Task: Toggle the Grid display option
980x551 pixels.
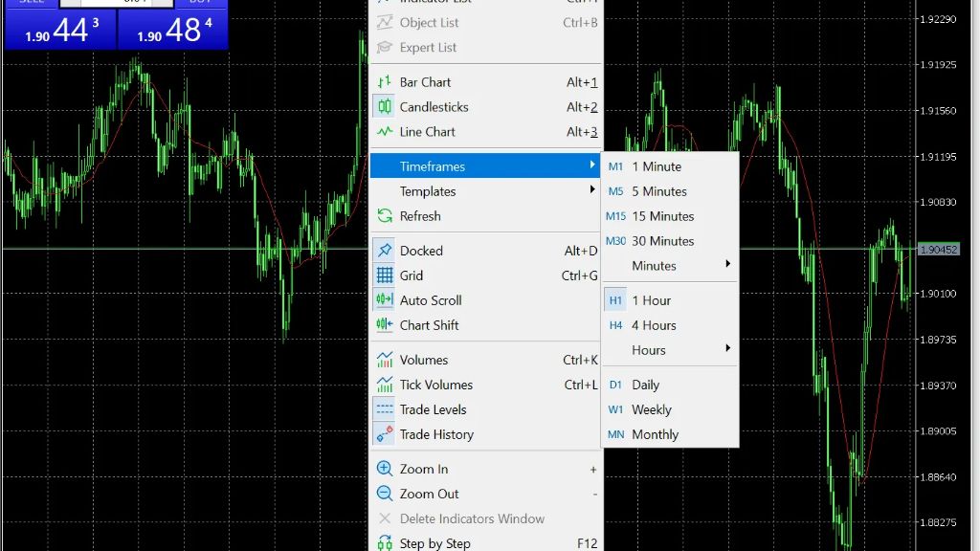Action: pyautogui.click(x=412, y=275)
